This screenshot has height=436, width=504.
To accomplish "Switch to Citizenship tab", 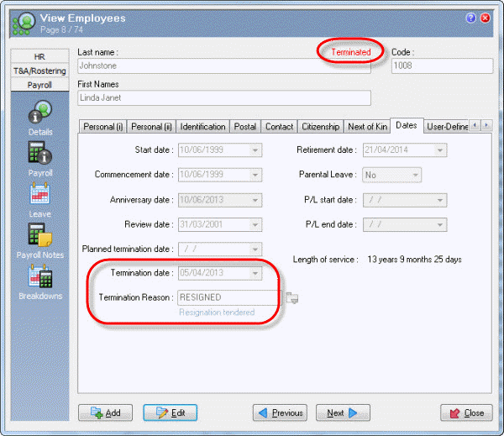I will coord(321,127).
